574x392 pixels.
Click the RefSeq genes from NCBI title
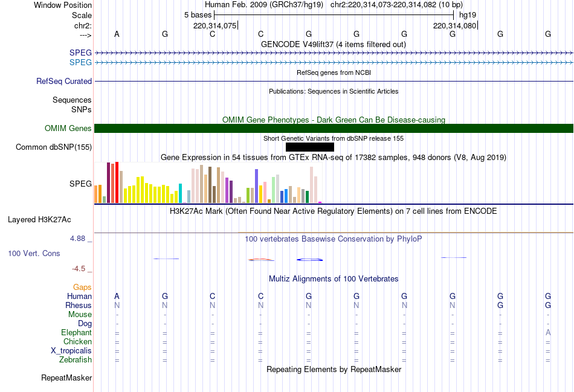click(334, 72)
